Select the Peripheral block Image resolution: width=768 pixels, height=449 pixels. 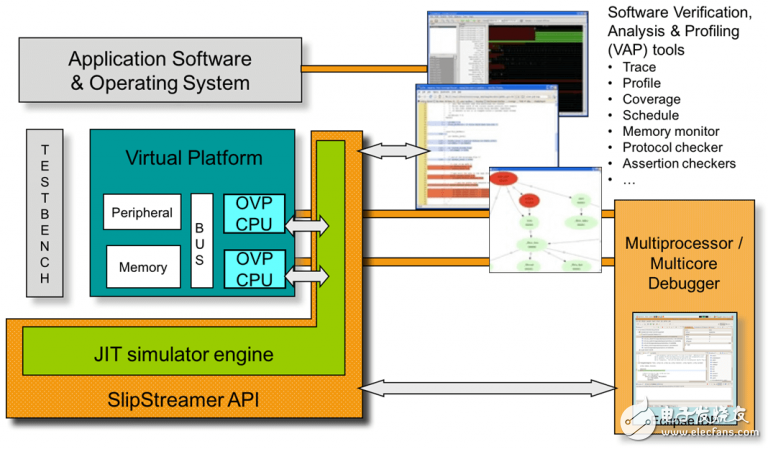(143, 213)
